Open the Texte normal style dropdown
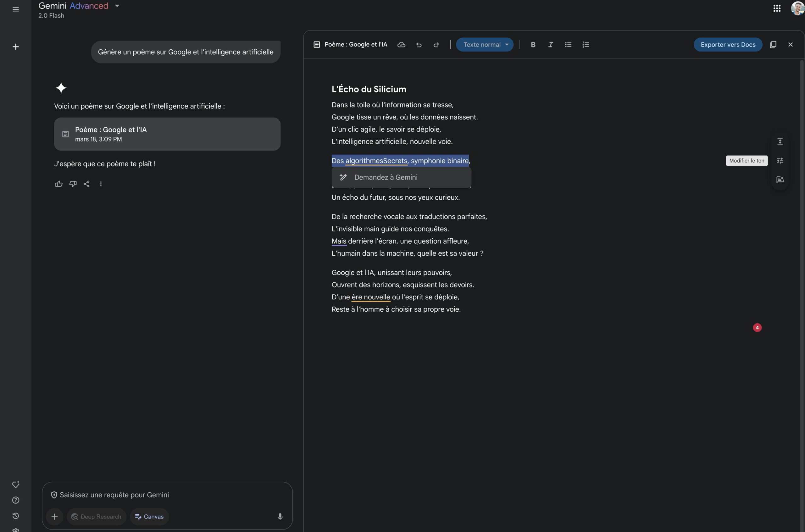Image resolution: width=805 pixels, height=532 pixels. 485,44
